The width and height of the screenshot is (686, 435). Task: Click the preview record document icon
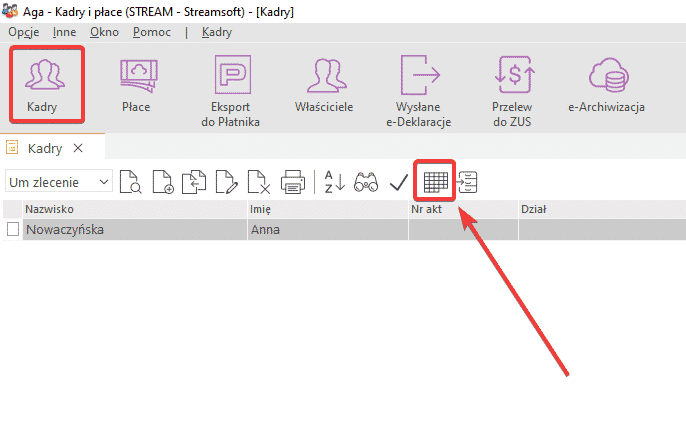131,182
